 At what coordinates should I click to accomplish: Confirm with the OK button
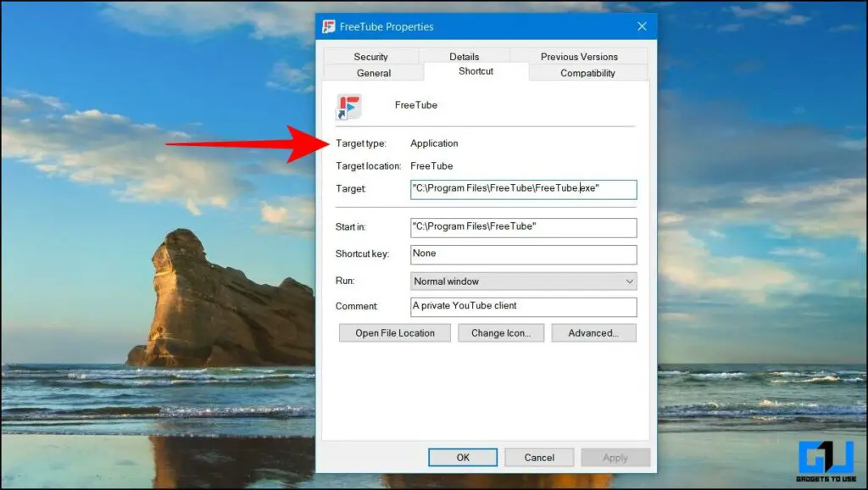(x=463, y=458)
